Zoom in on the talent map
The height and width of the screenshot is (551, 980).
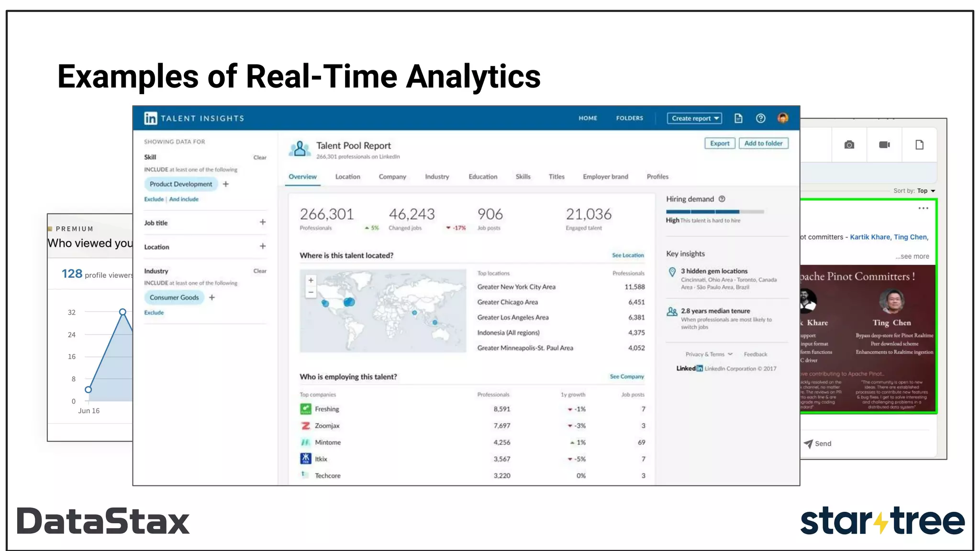point(311,281)
